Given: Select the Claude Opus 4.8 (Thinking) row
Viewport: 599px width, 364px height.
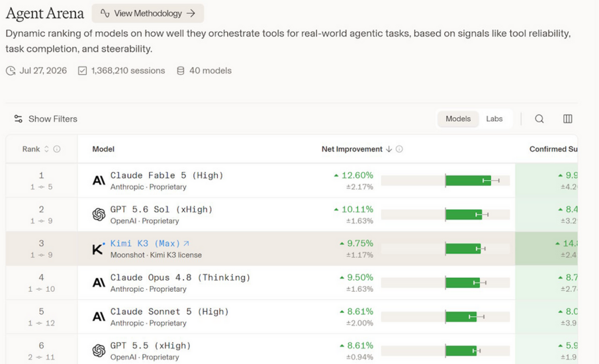Looking at the screenshot, I should coord(291,283).
